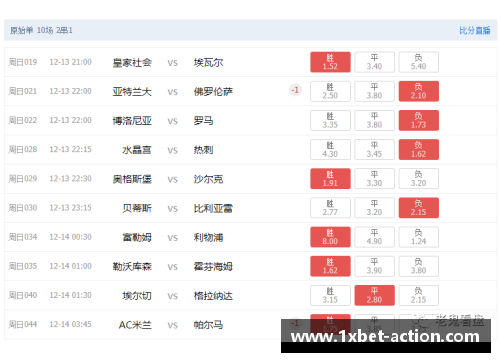Image resolution: width=500 pixels, height=362 pixels.
Task: Click match number 周日029
Action: tap(23, 179)
